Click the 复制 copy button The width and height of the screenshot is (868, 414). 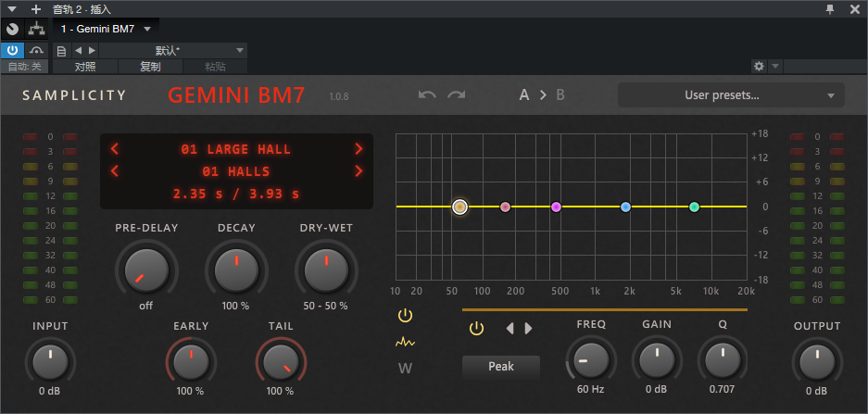pyautogui.click(x=151, y=67)
